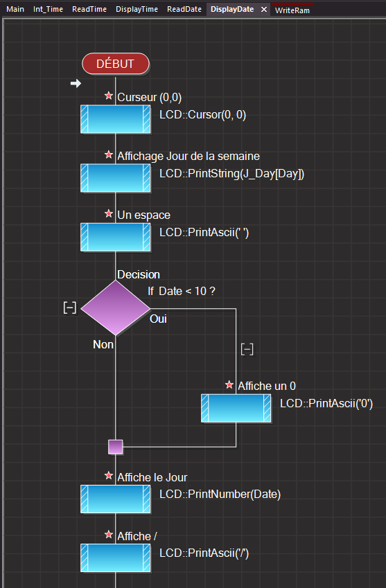Click the red star beside Affiche le Jour
Screen dimensions: 386x588
pos(109,476)
